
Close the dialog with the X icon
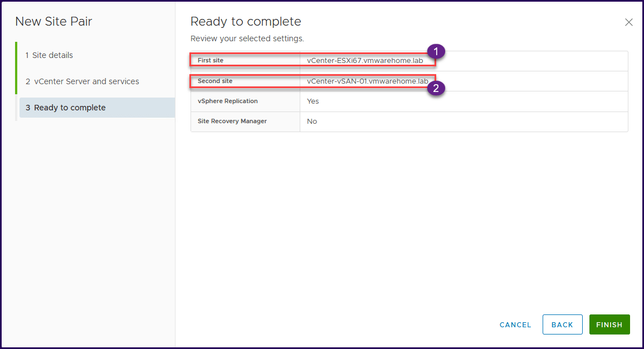click(628, 22)
